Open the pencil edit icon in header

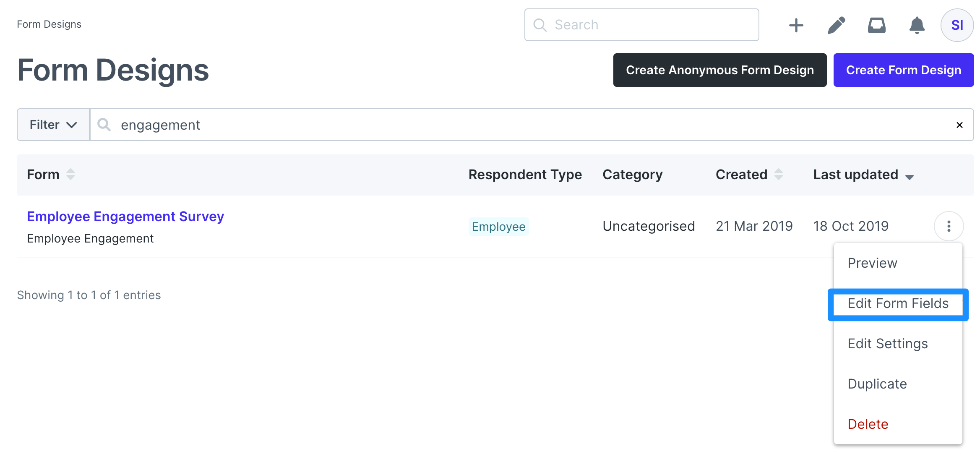click(x=836, y=25)
